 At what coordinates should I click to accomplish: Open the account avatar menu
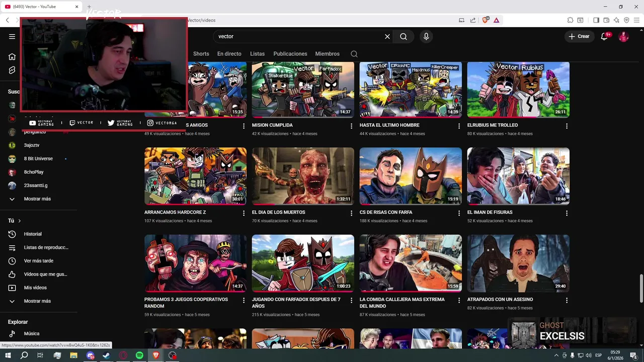coord(623,36)
